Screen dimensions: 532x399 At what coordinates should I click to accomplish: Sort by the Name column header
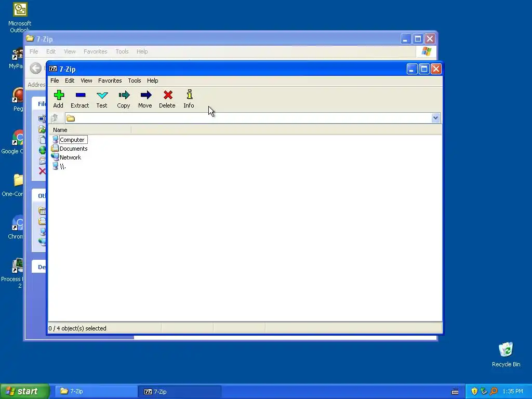[90, 130]
